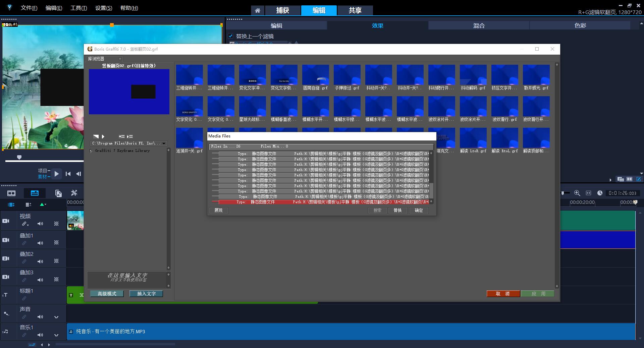Switch to the 色彩 tab

point(580,25)
